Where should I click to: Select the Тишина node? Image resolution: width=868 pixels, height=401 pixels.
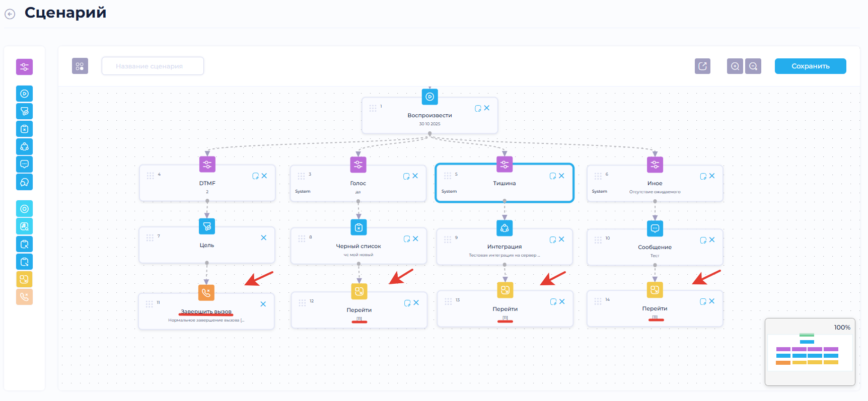click(504, 184)
